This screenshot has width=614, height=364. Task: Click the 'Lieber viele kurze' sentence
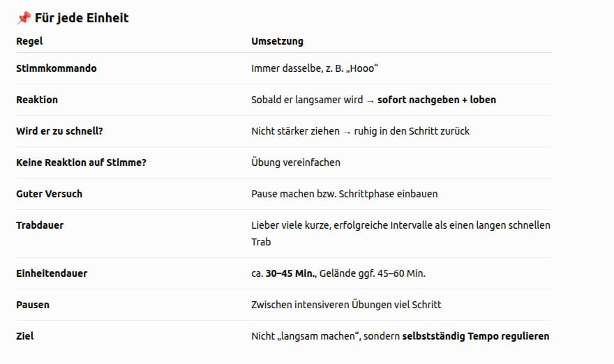point(400,234)
